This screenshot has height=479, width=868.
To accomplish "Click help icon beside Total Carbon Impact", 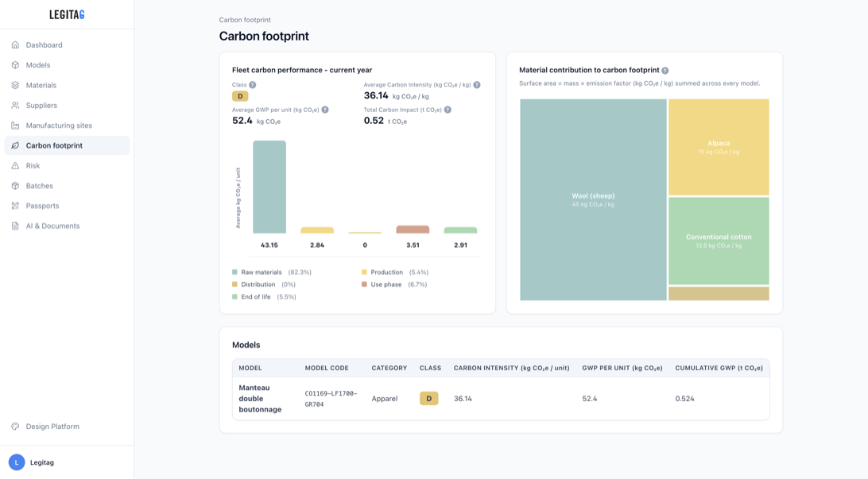I will coord(448,110).
